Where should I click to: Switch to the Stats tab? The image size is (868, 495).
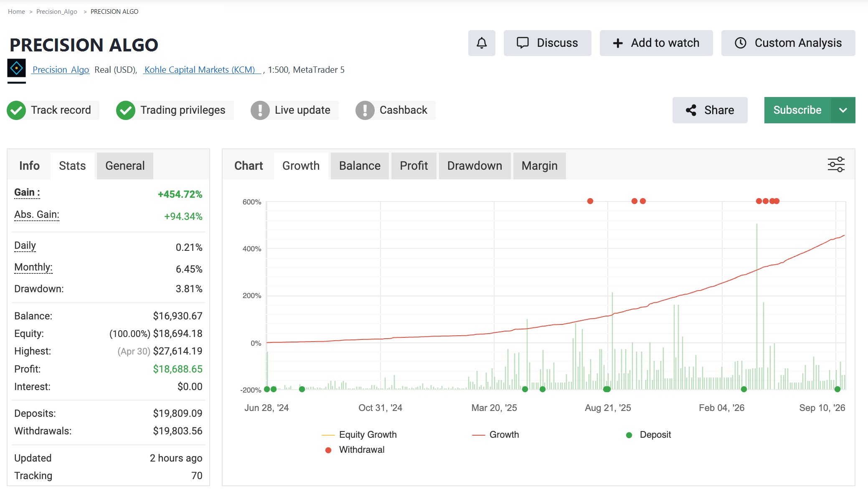(72, 166)
